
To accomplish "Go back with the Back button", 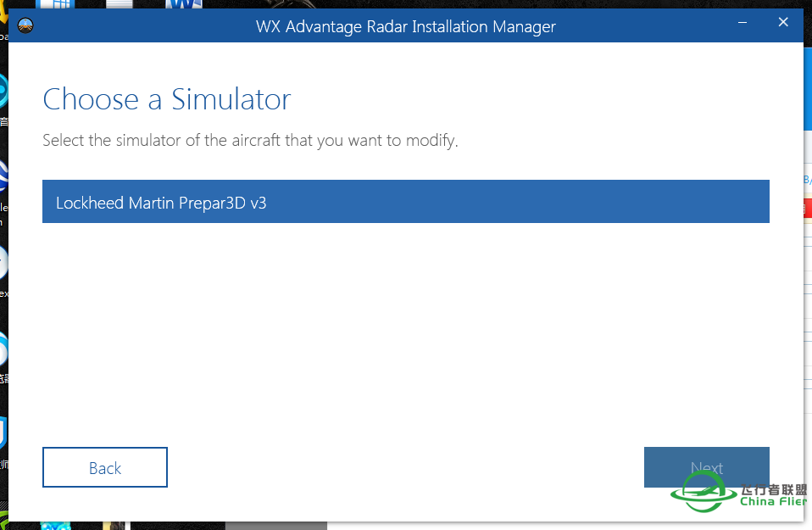I will coord(105,467).
